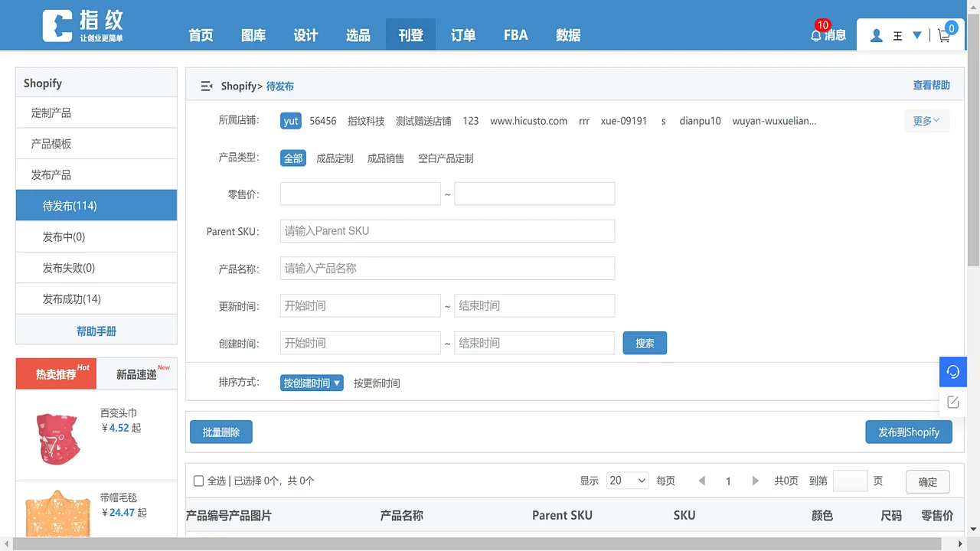
Task: Open the 查看帮助 help link
Action: coord(931,85)
